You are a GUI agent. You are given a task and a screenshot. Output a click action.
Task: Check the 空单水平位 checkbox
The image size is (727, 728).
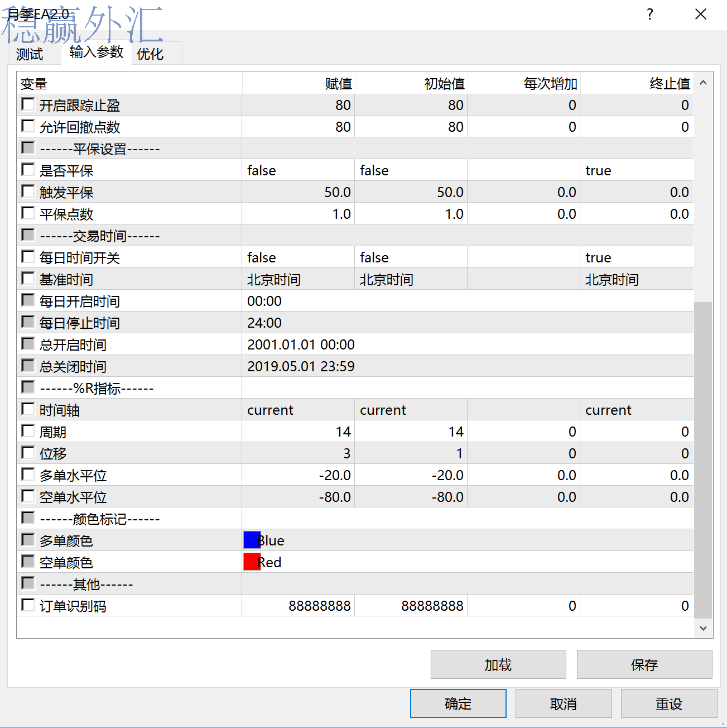click(28, 496)
